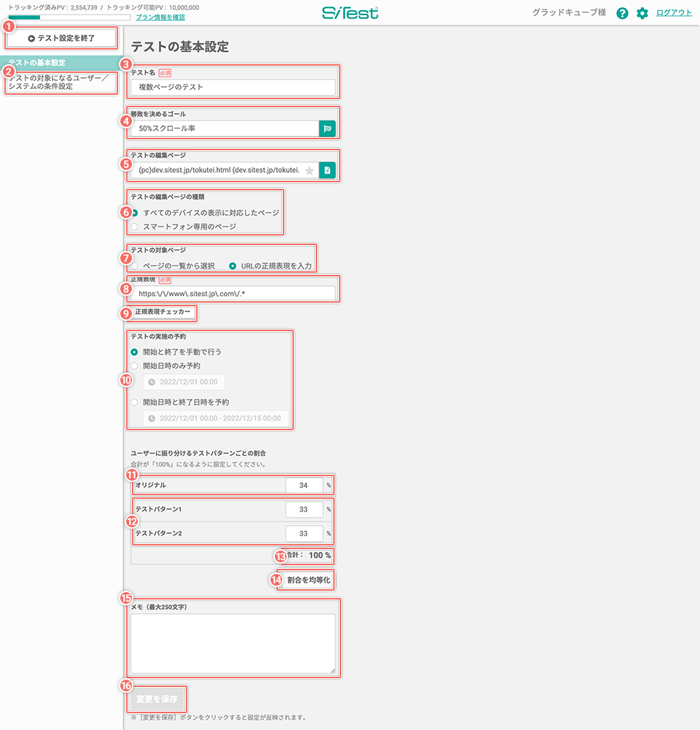Click the goal flag icon button
The image size is (700, 730).
[x=327, y=128]
